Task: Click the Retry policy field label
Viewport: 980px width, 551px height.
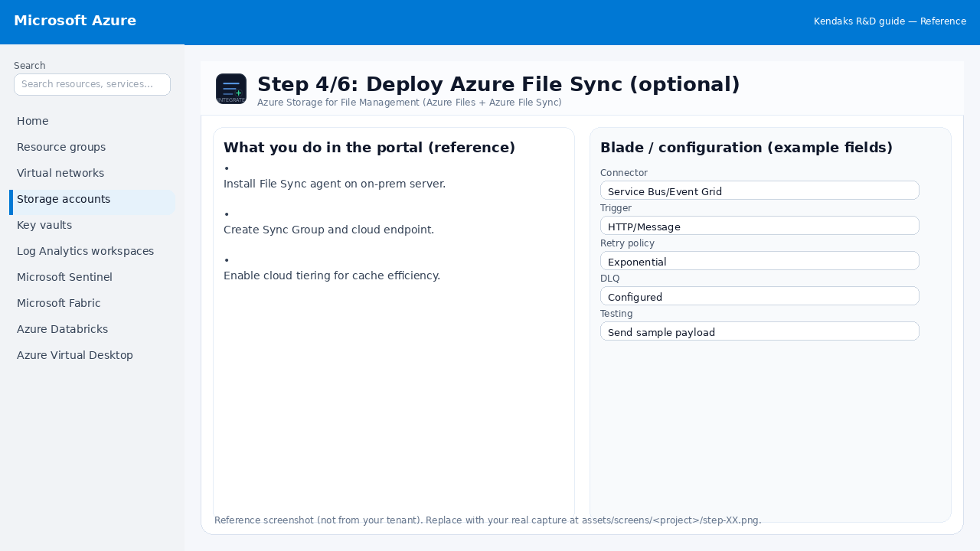Action: click(627, 243)
